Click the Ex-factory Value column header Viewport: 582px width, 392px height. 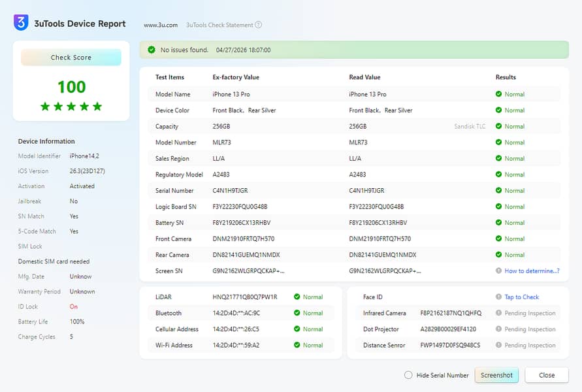tap(236, 77)
